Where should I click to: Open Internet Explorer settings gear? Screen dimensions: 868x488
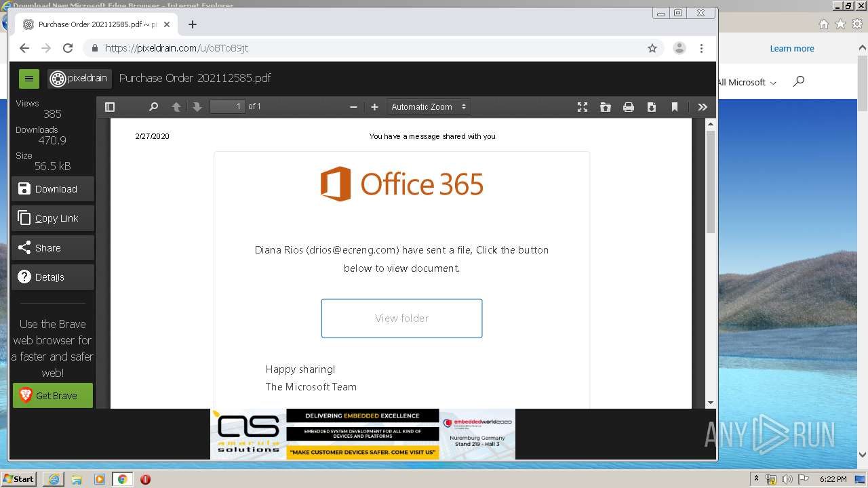point(857,24)
